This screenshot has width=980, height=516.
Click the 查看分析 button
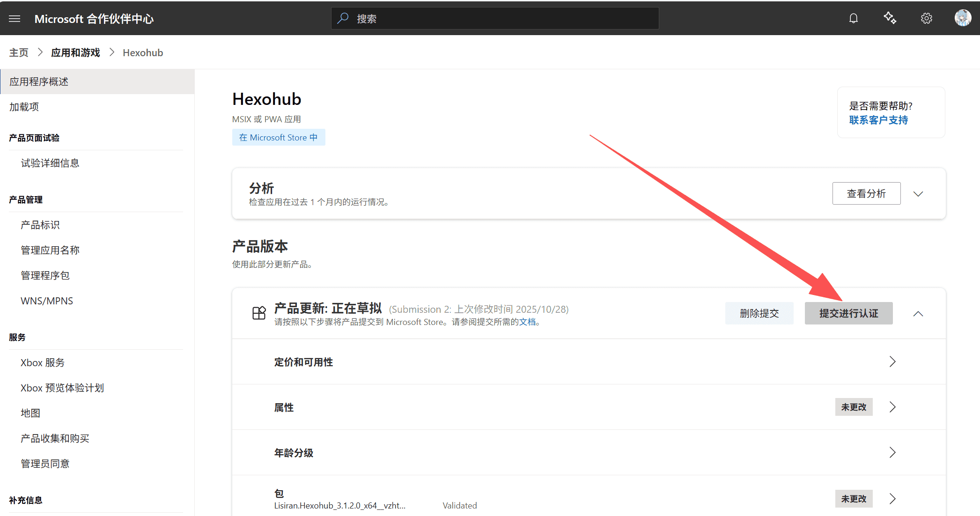tap(866, 193)
